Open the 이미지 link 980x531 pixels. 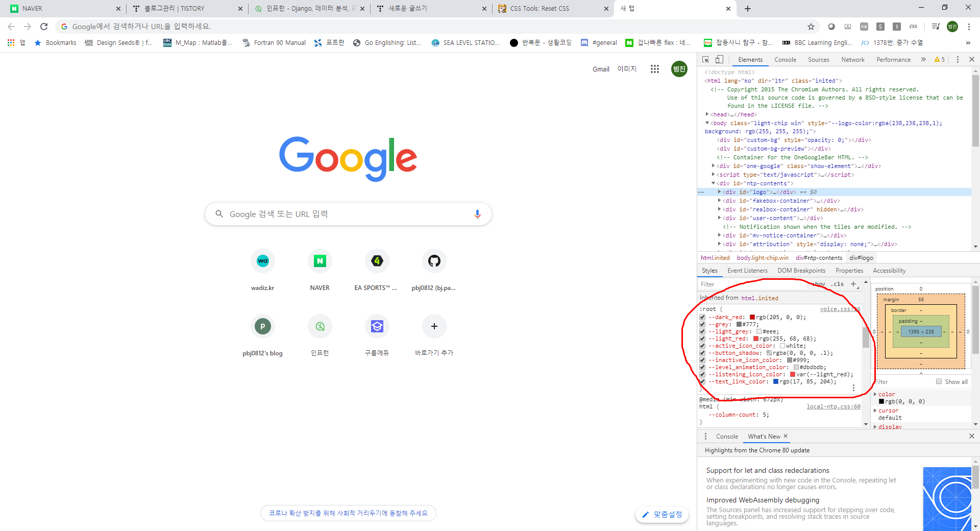pyautogui.click(x=627, y=69)
